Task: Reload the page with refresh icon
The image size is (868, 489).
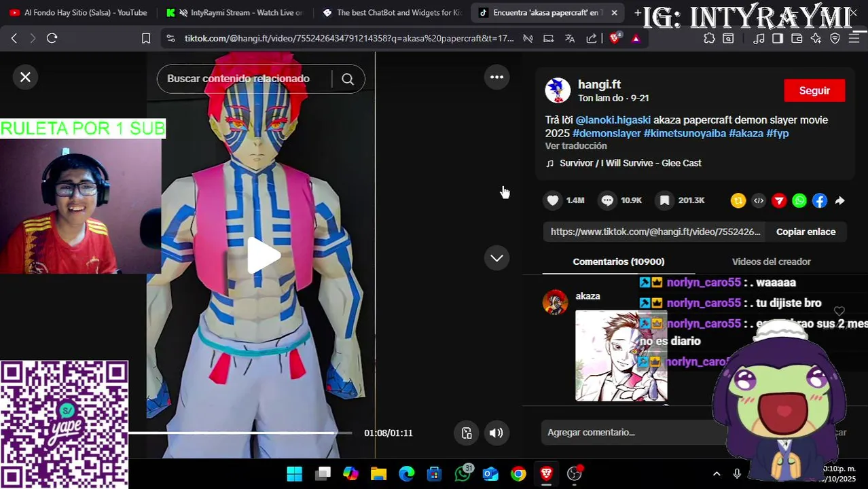Action: coord(52,38)
